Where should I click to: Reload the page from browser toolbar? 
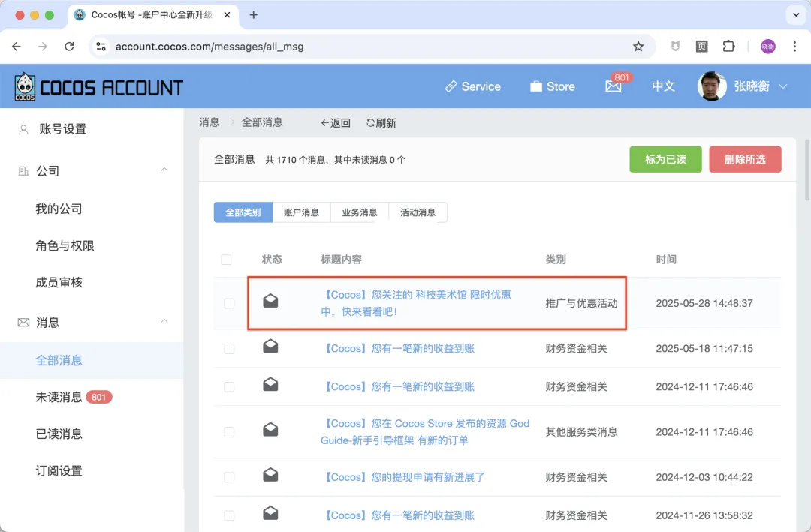(69, 47)
